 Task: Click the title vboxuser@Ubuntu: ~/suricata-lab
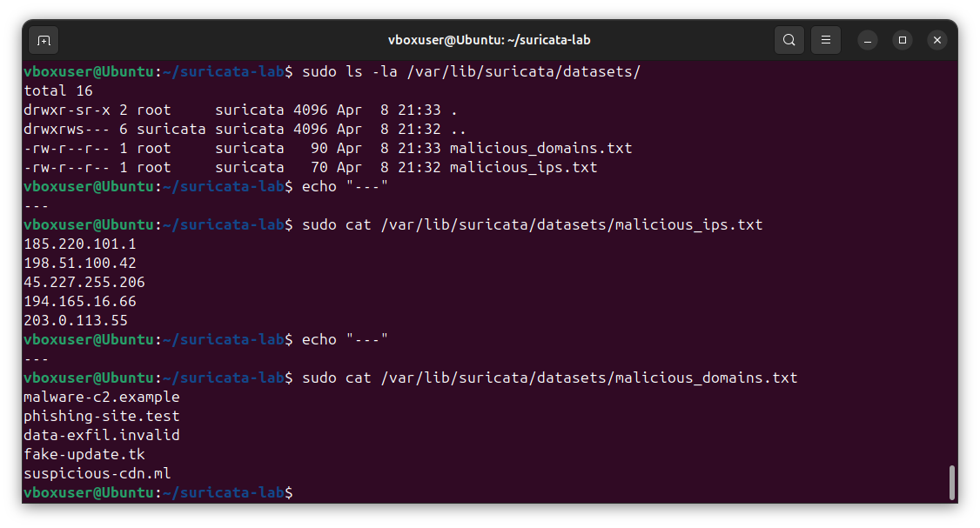point(489,40)
